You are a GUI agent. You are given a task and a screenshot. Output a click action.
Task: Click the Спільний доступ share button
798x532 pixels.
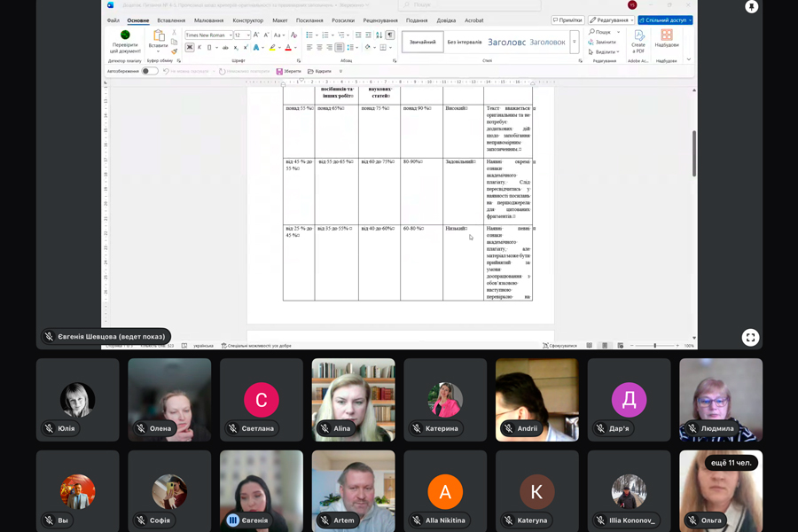[x=665, y=20]
